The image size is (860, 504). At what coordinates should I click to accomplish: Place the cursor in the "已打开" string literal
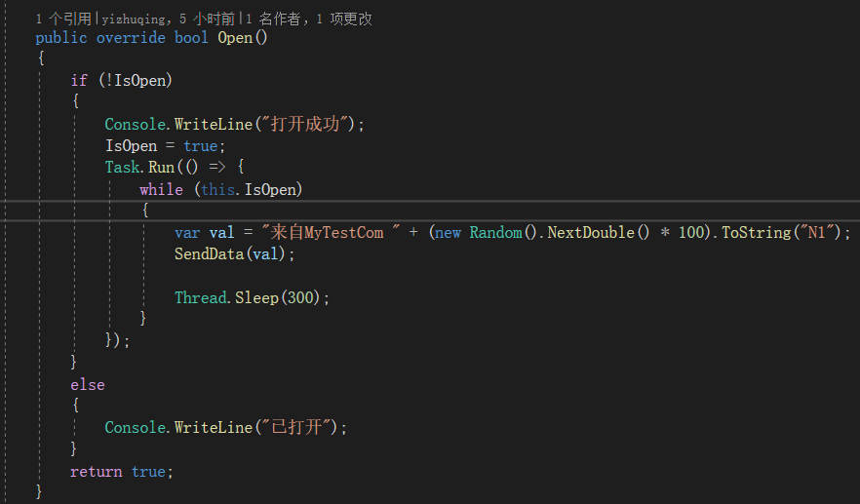point(296,427)
